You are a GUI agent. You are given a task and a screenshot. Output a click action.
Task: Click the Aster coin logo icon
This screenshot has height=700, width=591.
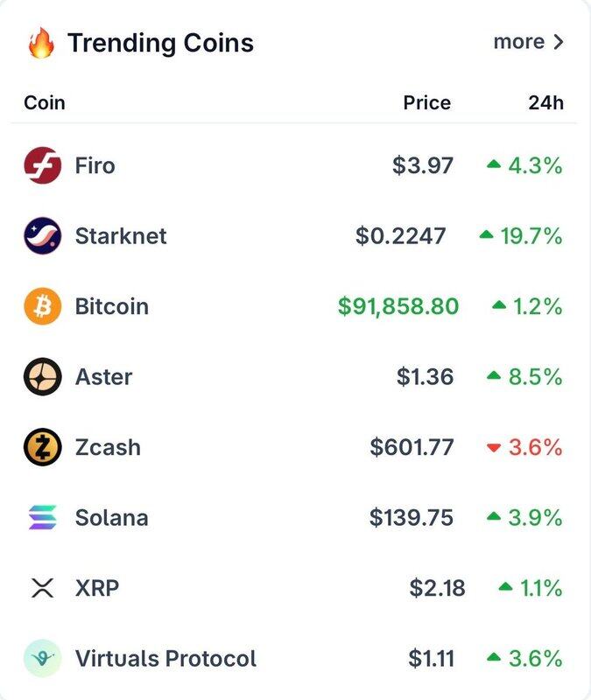[42, 377]
